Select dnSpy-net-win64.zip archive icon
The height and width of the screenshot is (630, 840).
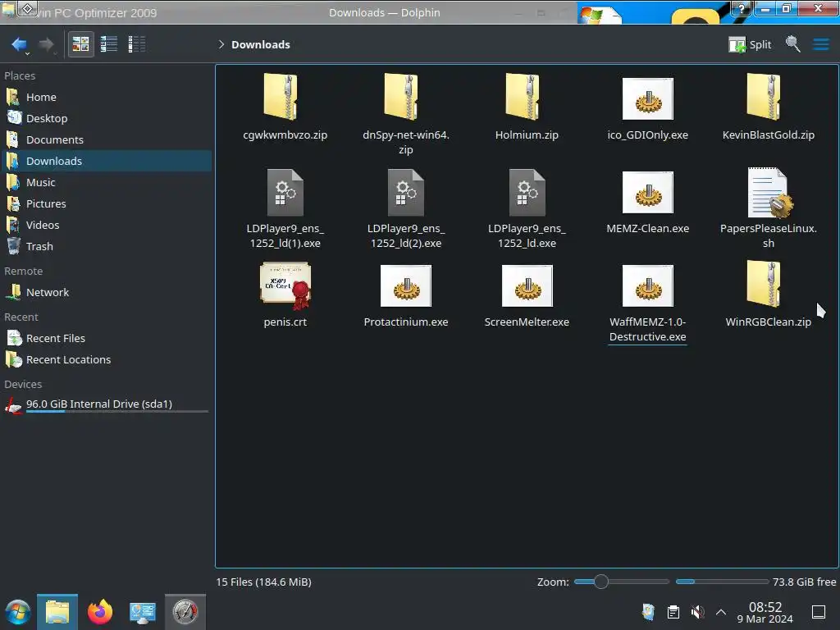coord(401,97)
